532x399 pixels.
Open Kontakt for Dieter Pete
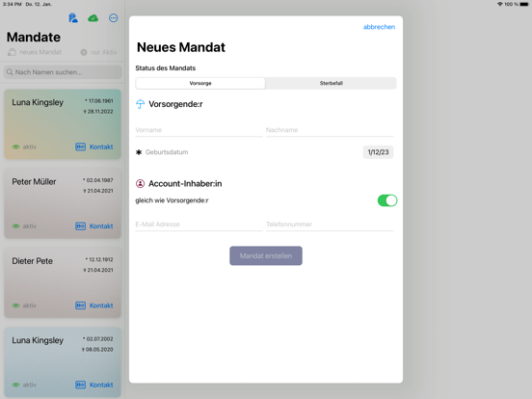coord(101,306)
